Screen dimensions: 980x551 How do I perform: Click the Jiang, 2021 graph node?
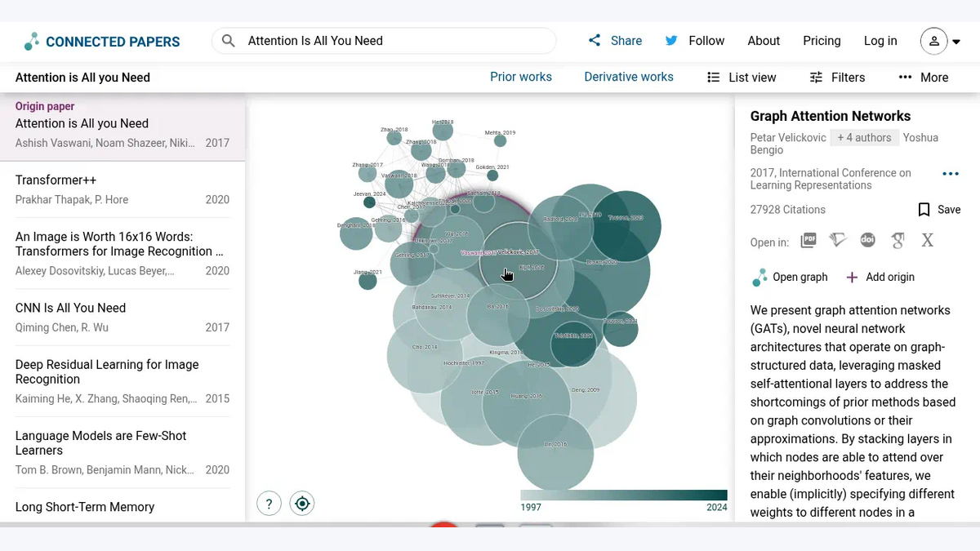coord(367,281)
